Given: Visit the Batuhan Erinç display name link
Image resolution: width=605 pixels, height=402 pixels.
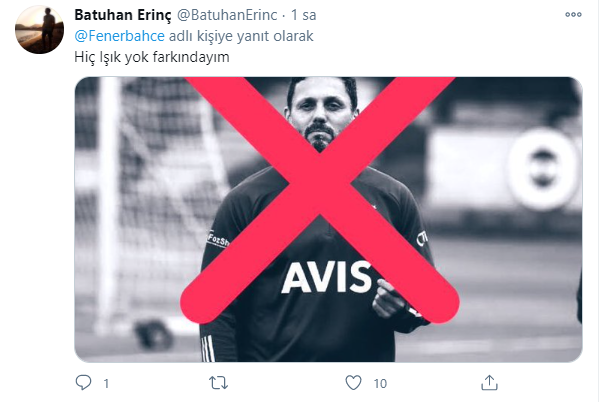Looking at the screenshot, I should coord(123,15).
